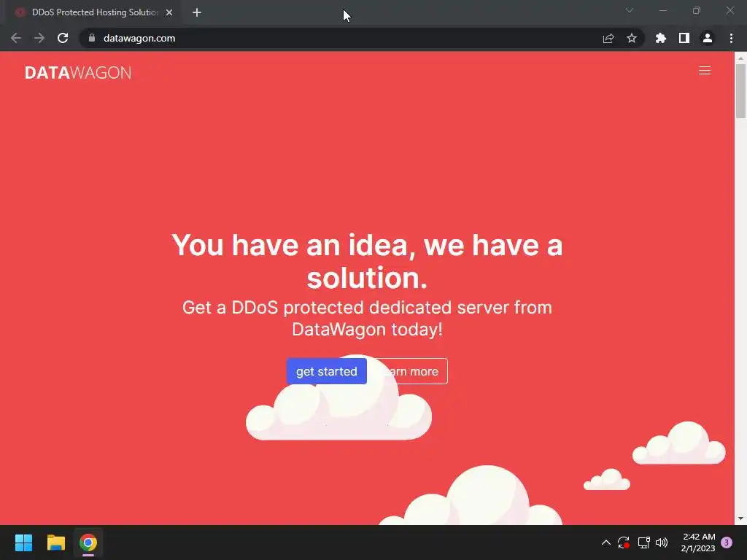The image size is (747, 560).
Task: Restore down the Chrome window
Action: pyautogui.click(x=697, y=10)
